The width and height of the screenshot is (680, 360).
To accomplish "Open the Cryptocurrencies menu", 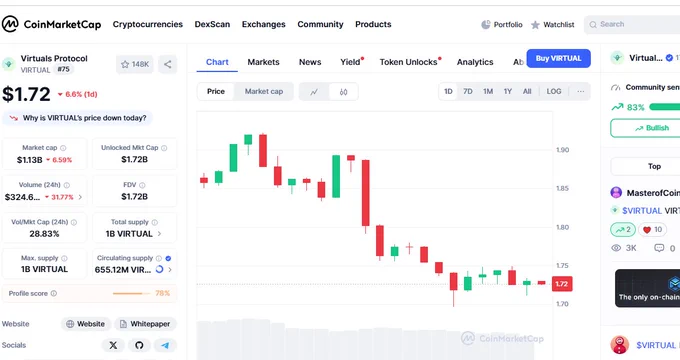I will pos(147,24).
